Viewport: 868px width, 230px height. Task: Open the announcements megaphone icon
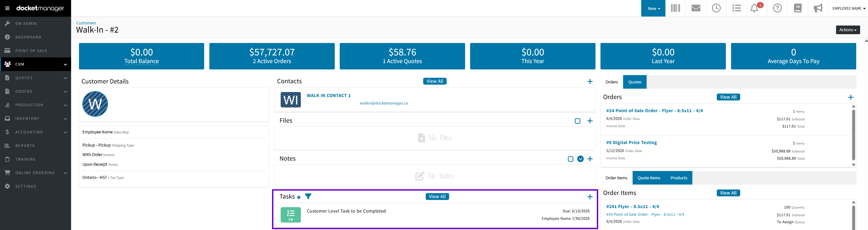(818, 8)
